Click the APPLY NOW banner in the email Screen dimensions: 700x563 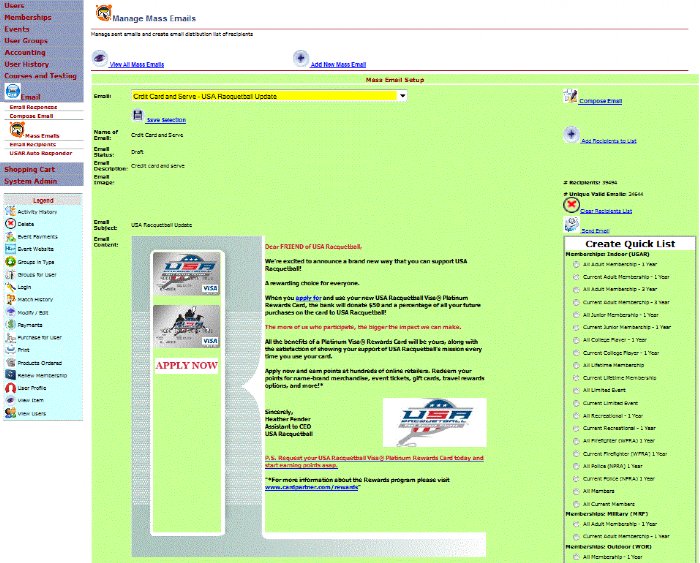(187, 365)
